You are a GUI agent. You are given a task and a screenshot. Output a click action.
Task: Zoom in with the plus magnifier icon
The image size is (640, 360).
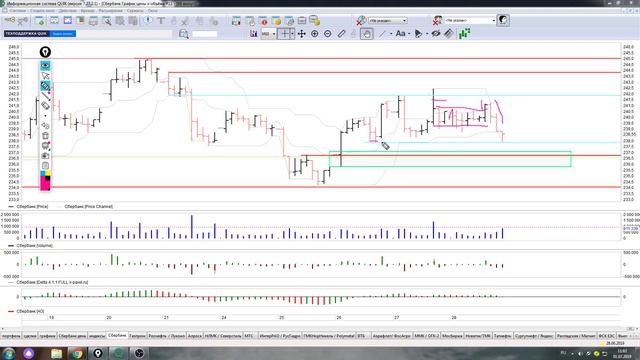[315, 34]
